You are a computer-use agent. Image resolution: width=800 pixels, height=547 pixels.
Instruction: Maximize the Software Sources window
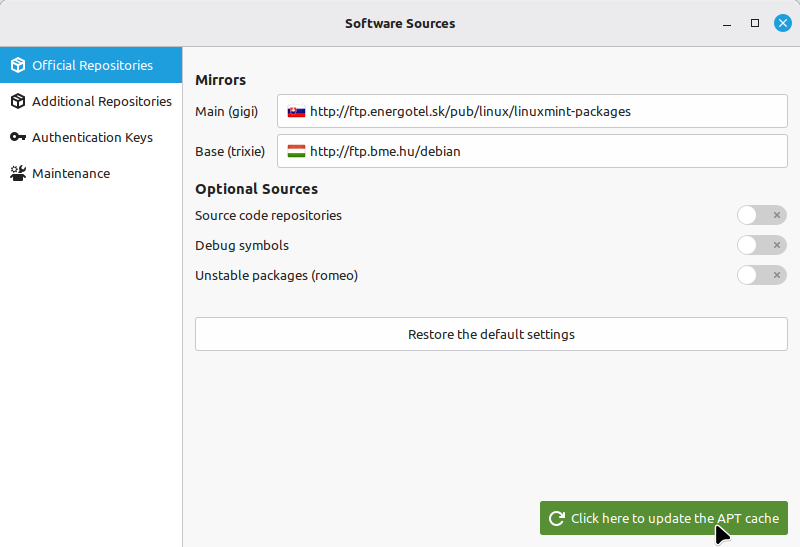click(755, 23)
